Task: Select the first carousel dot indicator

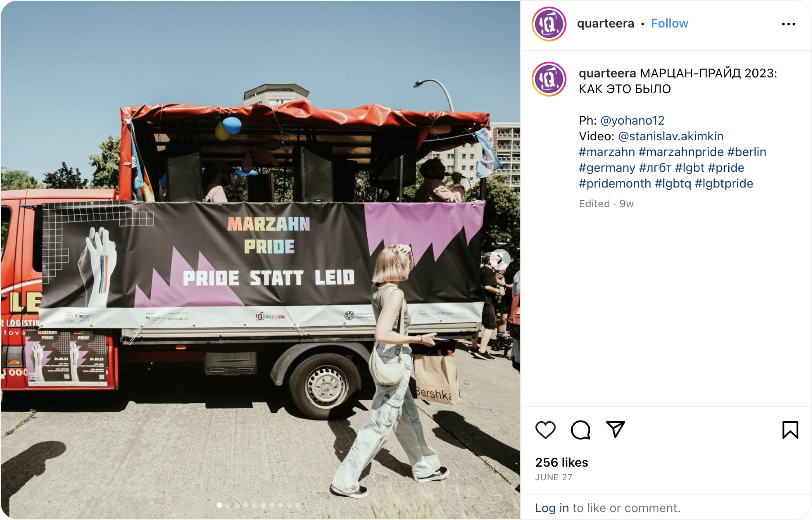Action: (x=219, y=505)
